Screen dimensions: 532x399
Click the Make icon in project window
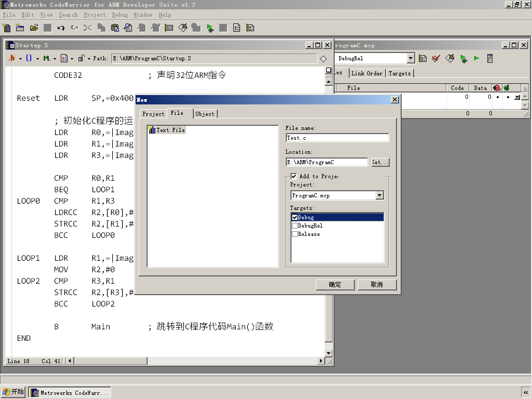tap(450, 58)
